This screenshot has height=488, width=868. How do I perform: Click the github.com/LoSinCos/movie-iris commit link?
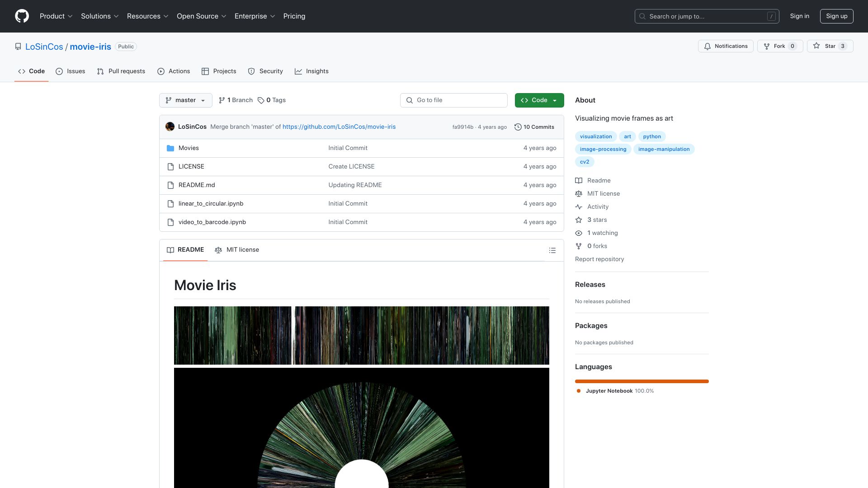pyautogui.click(x=339, y=127)
